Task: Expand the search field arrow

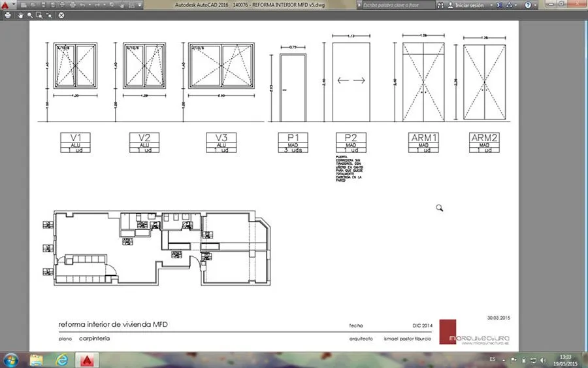Action: click(x=359, y=5)
